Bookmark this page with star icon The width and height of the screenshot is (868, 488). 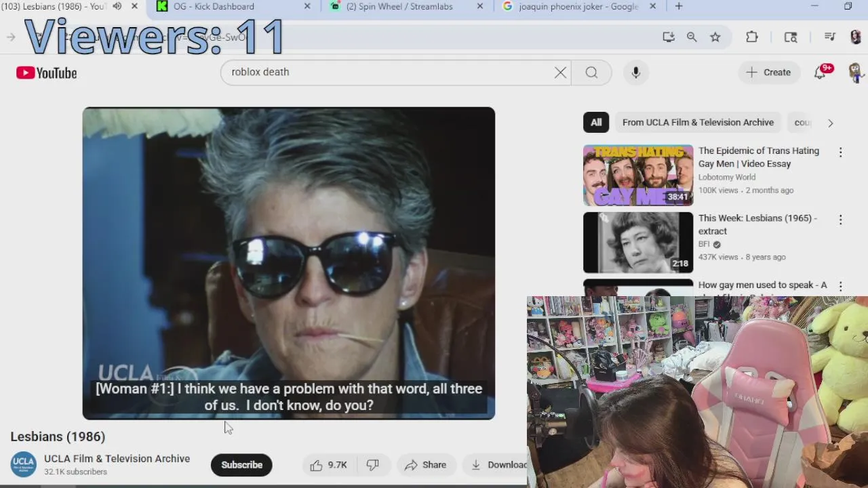715,37
